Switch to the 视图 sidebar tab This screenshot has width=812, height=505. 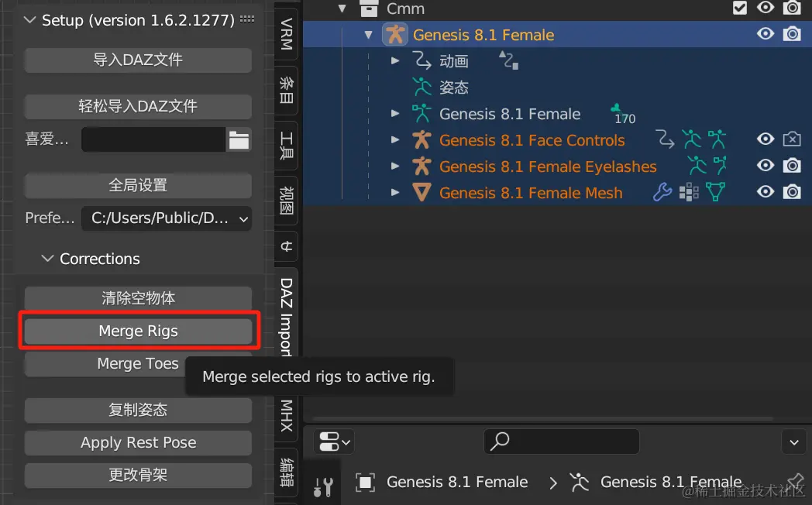pos(286,201)
